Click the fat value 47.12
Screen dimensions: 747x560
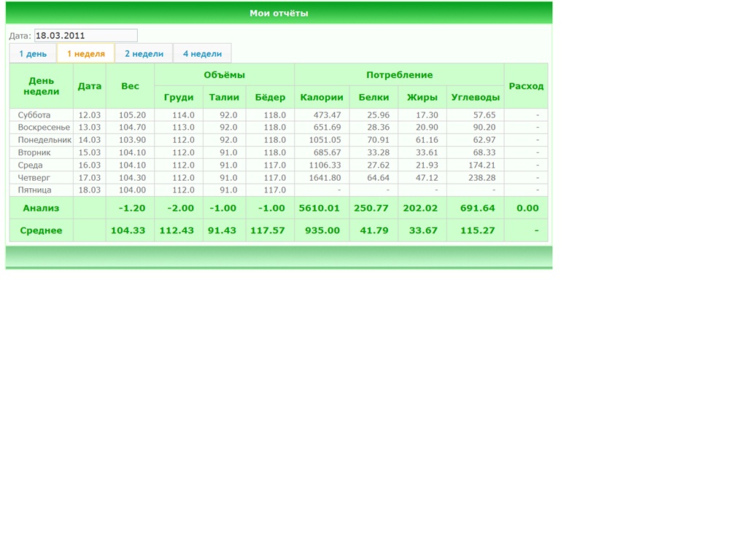(427, 178)
